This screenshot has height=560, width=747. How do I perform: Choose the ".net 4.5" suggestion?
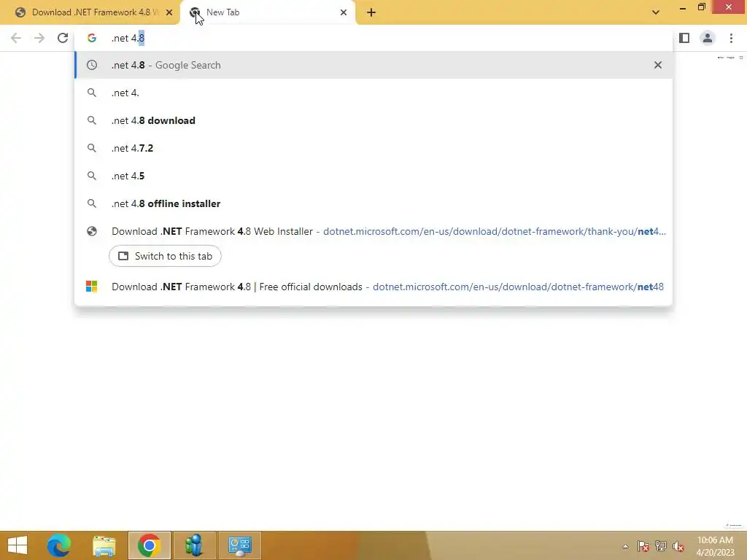[373, 176]
